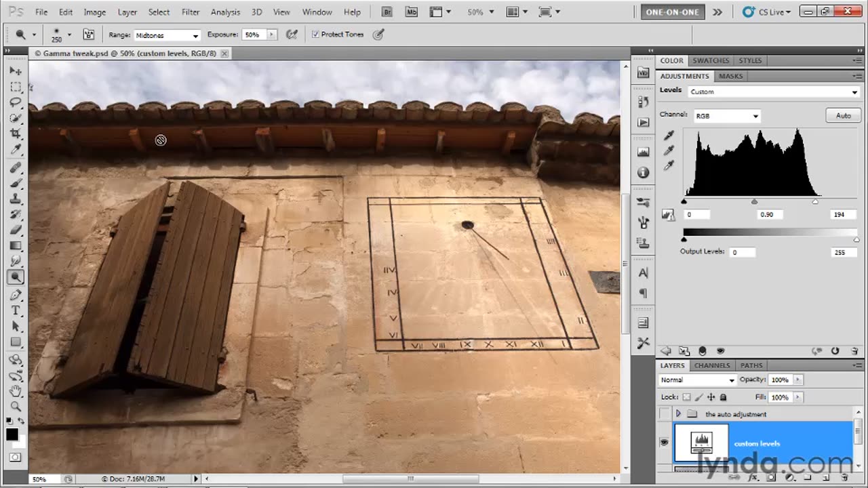The image size is (868, 488).
Task: Open the Analysis menu
Action: tap(225, 12)
